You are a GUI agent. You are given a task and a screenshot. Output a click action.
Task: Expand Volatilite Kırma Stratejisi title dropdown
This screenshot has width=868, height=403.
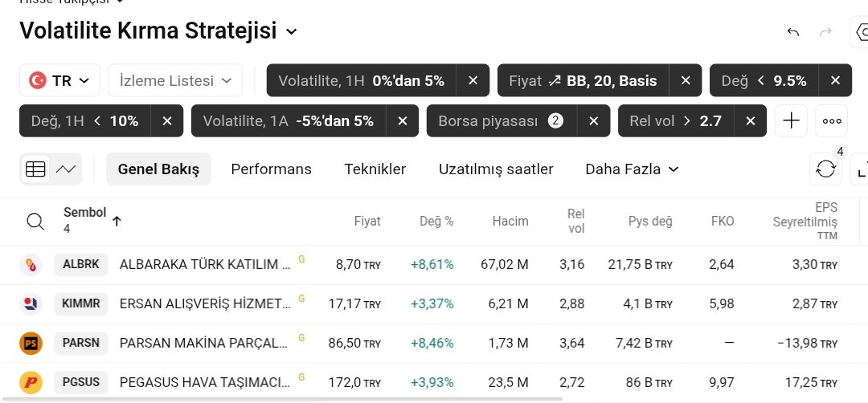291,31
